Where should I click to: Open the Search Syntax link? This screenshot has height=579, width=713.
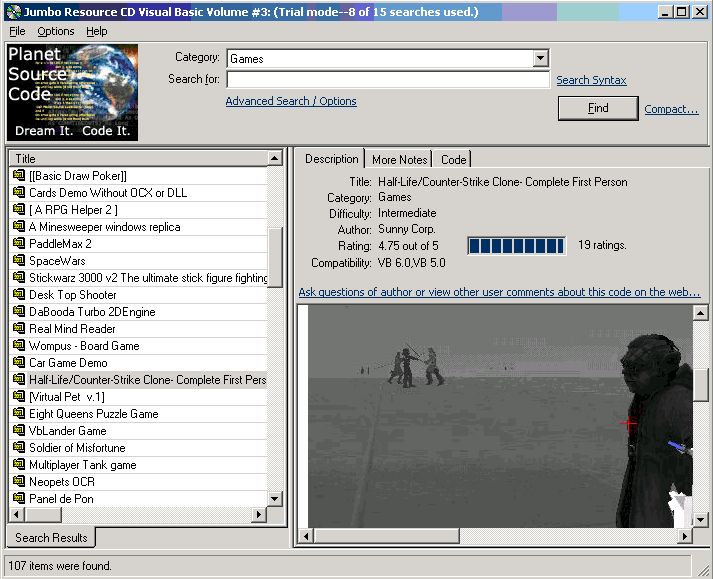pos(591,80)
